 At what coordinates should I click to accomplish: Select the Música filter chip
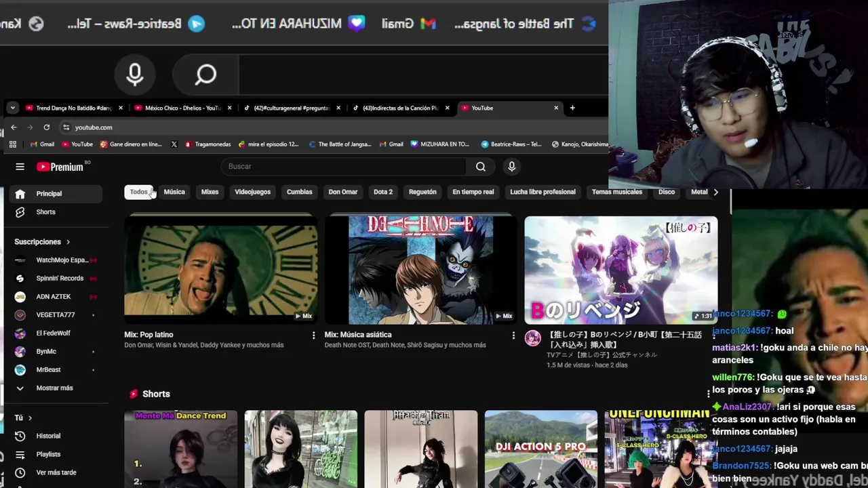(174, 192)
